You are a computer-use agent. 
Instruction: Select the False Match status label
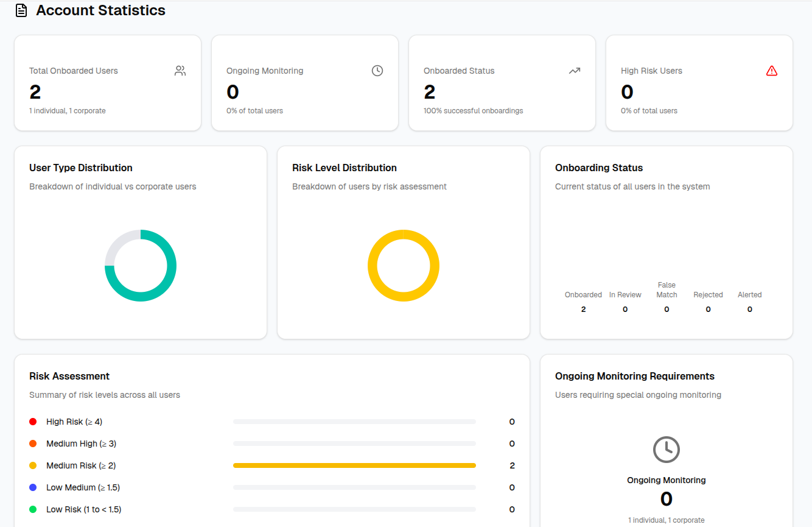(667, 290)
